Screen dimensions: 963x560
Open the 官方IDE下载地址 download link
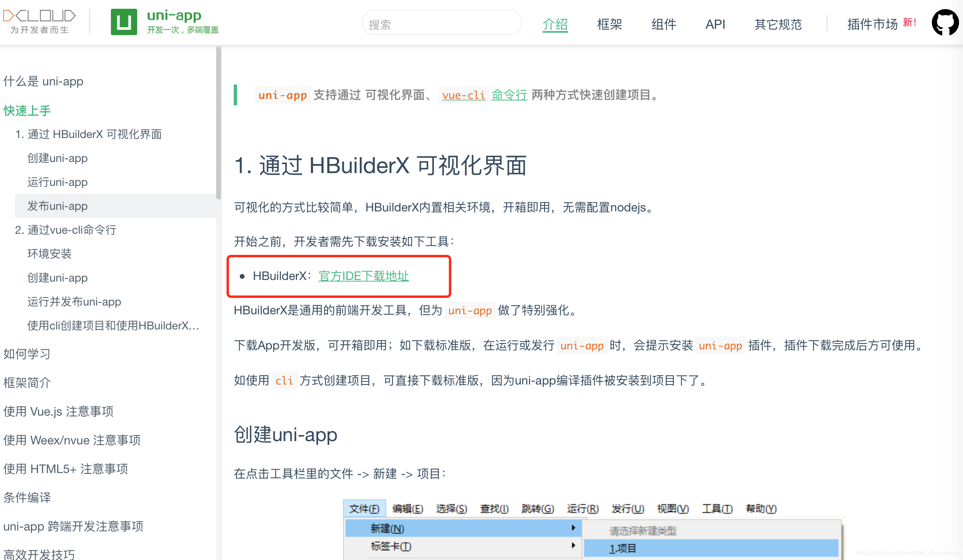363,276
